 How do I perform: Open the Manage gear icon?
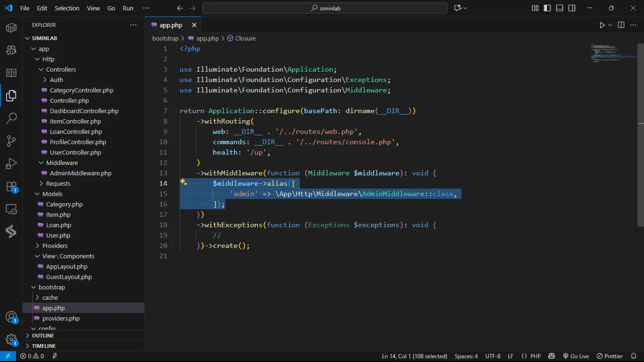pos(11,339)
